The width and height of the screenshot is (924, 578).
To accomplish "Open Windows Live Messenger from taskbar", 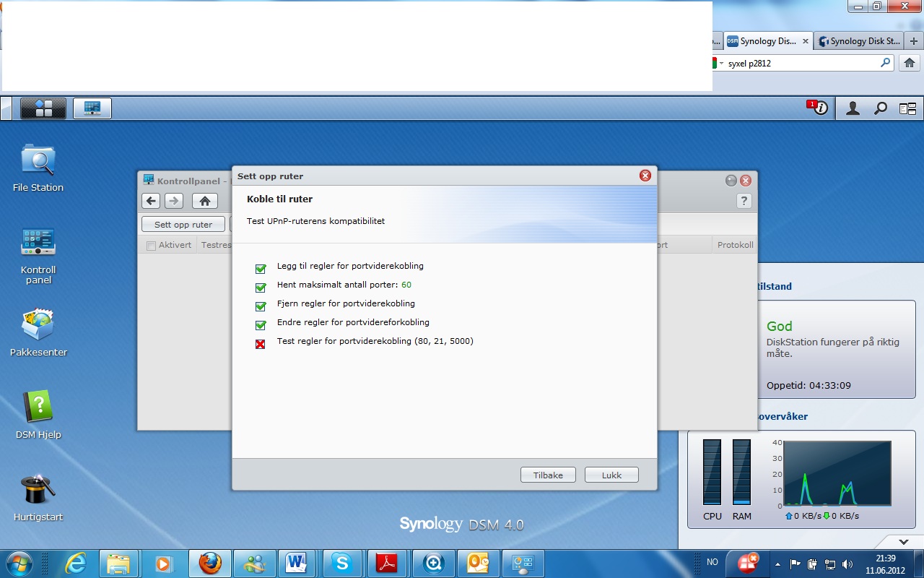I will pos(255,563).
